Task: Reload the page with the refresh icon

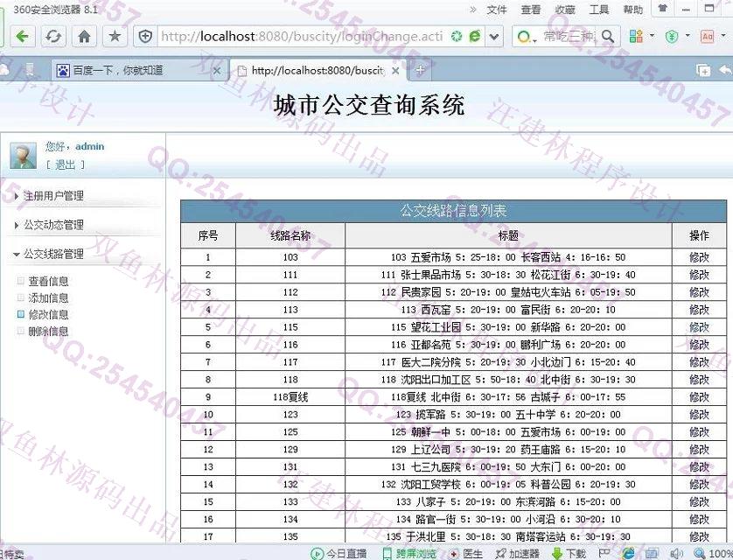Action: coord(53,37)
